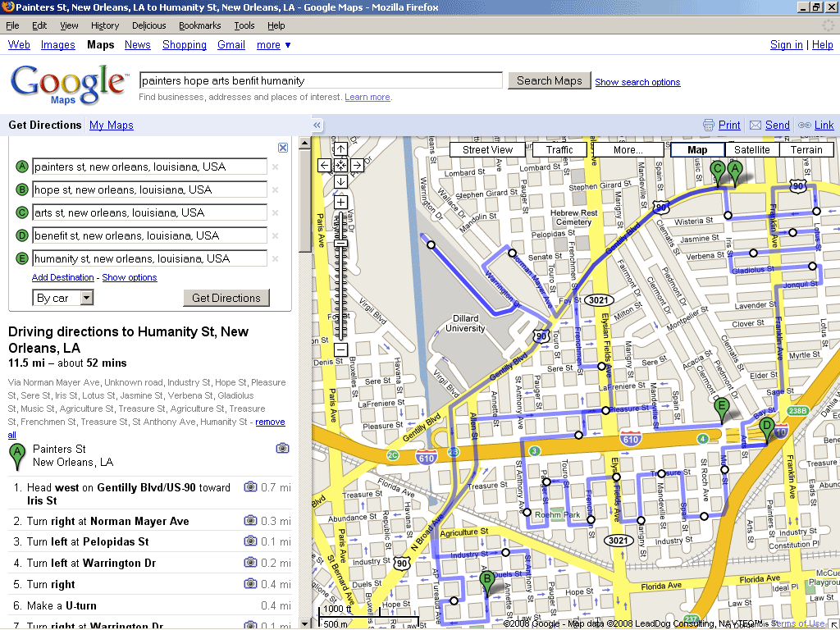Open the File menu
The width and height of the screenshot is (840, 630).
tap(12, 25)
